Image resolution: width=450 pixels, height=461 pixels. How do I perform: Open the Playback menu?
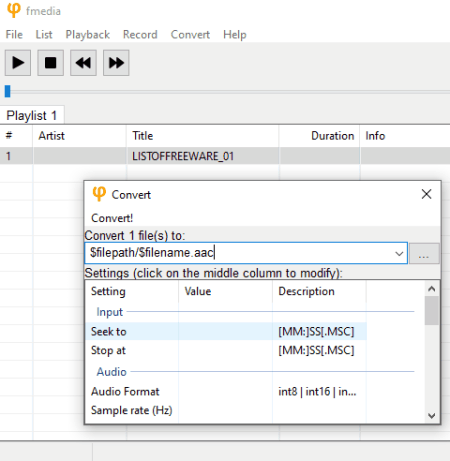pos(88,35)
